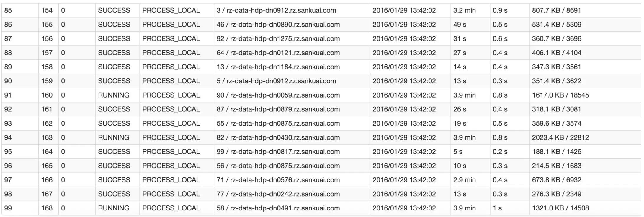The width and height of the screenshot is (644, 217).
Task: Select index 85 cell
Action: (x=20, y=10)
